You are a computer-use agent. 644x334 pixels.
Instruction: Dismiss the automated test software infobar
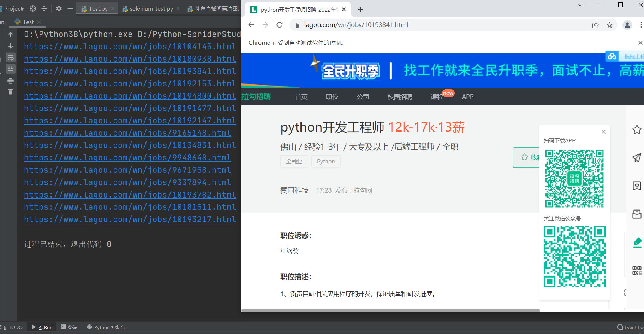coord(640,43)
